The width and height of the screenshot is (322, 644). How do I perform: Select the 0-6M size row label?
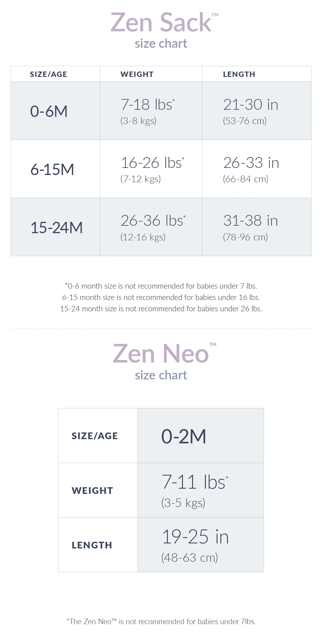coord(49,111)
